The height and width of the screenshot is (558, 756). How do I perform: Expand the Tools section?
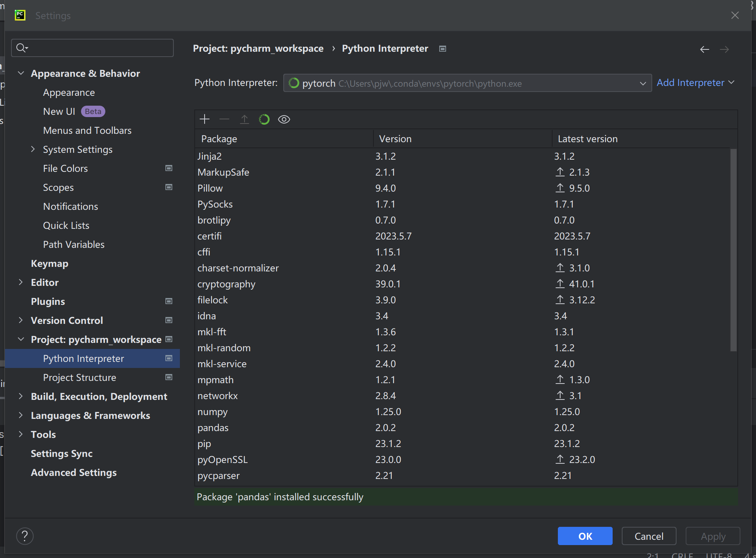click(x=21, y=434)
